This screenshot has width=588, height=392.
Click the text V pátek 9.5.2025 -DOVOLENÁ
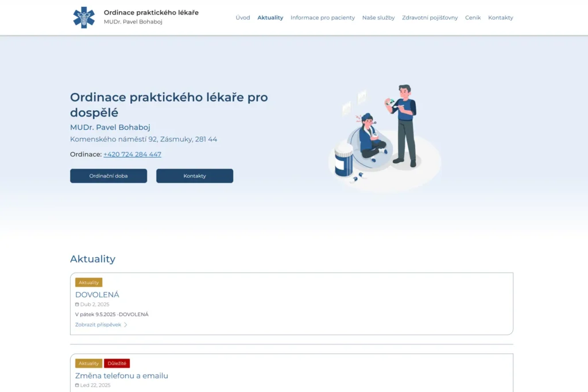click(x=112, y=315)
